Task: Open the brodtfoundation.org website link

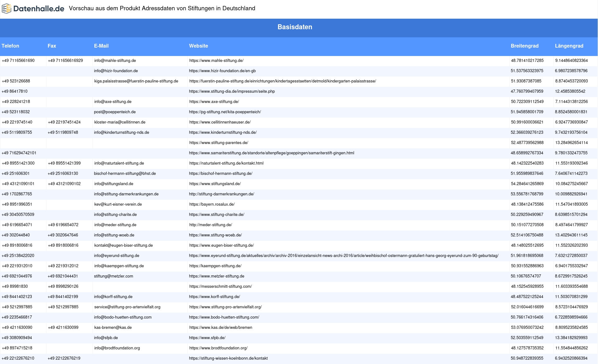Action: pyautogui.click(x=218, y=348)
